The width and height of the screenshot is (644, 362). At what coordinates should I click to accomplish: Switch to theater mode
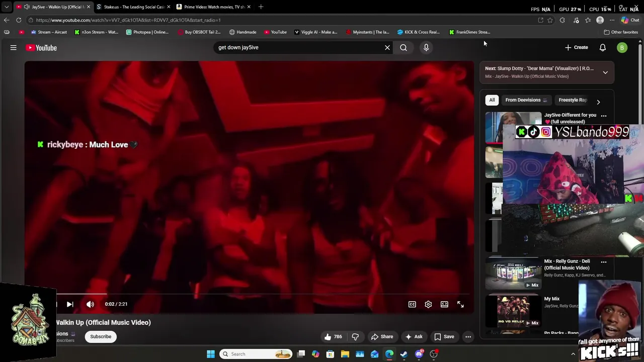pos(444,304)
